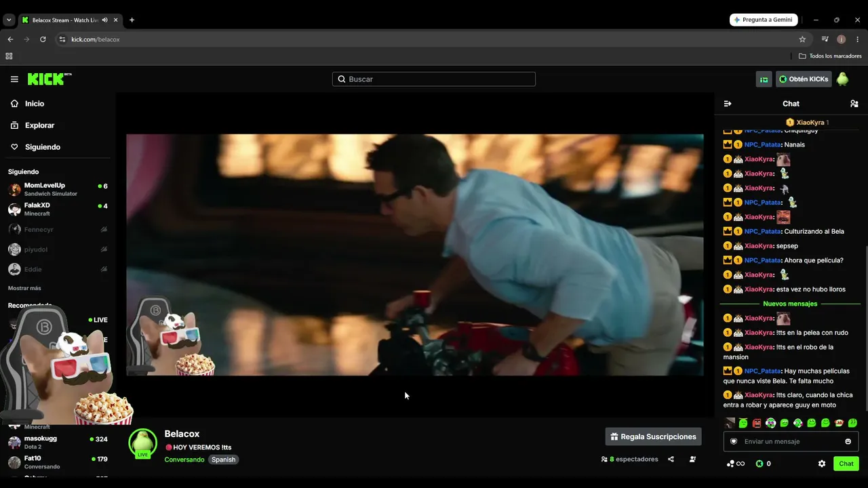This screenshot has height=488, width=868.
Task: Open the chat users list icon
Action: [854, 104]
